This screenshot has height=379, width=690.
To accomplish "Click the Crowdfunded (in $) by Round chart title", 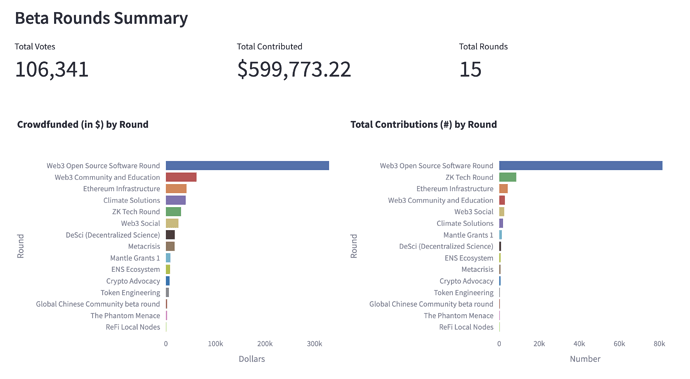I will [x=83, y=125].
